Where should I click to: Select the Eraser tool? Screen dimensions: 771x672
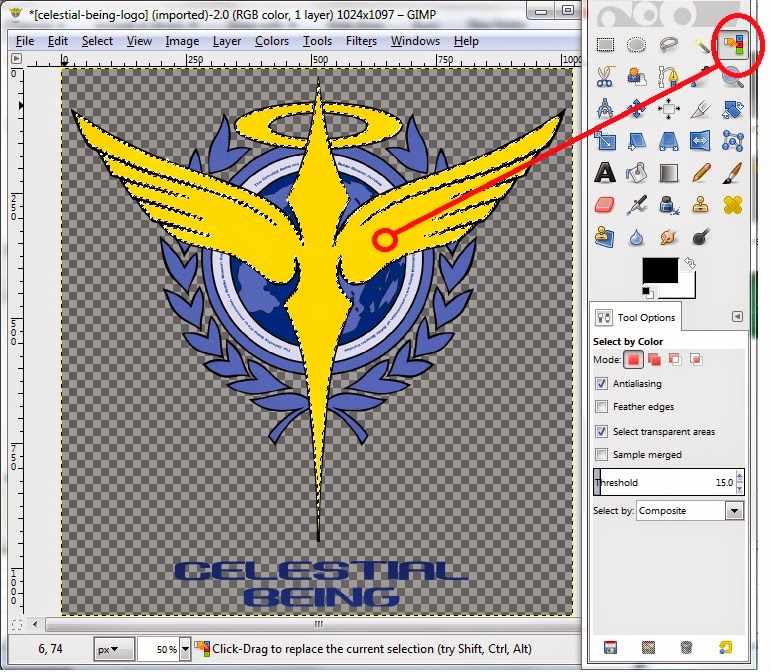(605, 205)
